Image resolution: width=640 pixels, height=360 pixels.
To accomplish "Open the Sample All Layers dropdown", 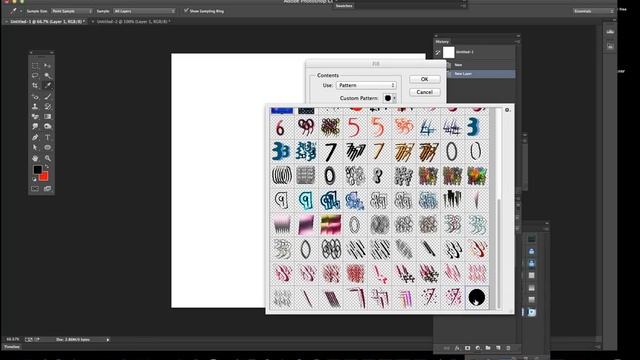I will [x=144, y=11].
